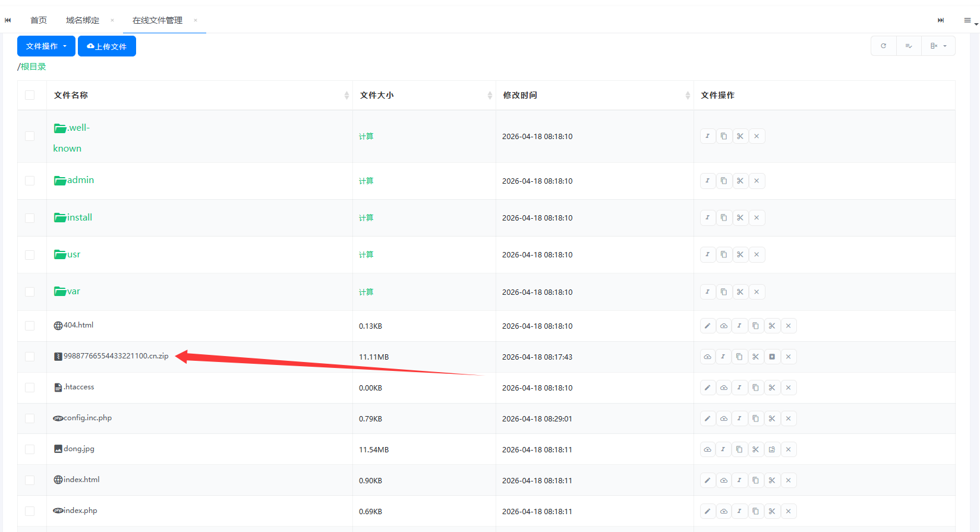Delete dong.jpg with its X icon
Image resolution: width=980 pixels, height=532 pixels.
click(788, 449)
